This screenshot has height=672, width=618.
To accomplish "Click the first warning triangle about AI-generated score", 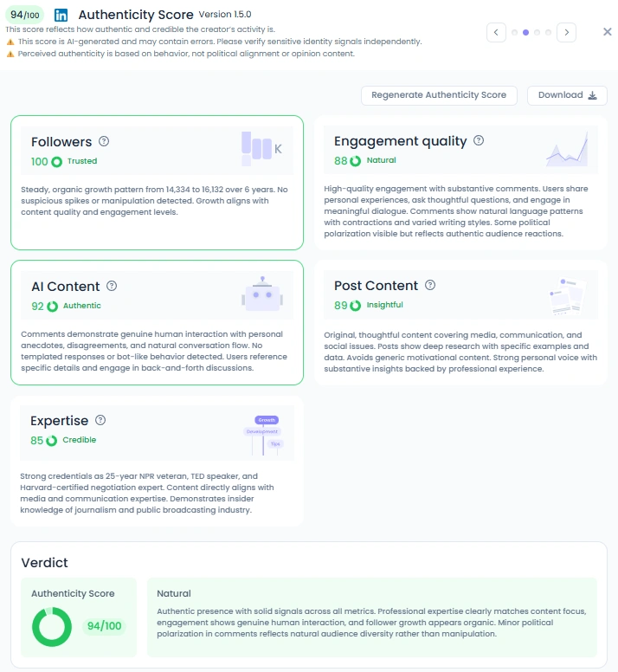I will coord(10,42).
